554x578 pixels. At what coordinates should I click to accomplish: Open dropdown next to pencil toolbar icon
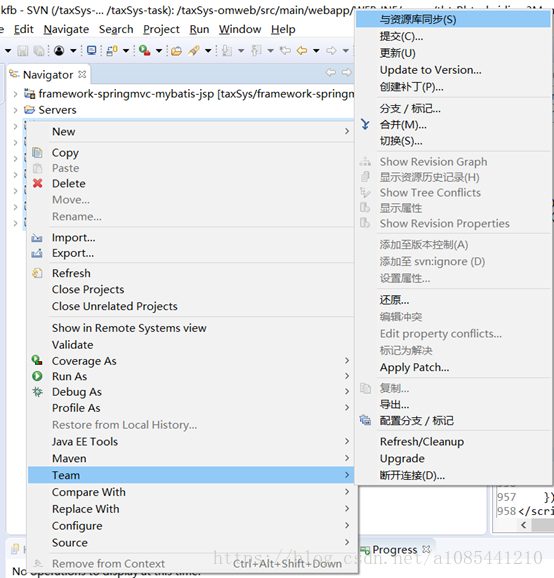coord(208,51)
